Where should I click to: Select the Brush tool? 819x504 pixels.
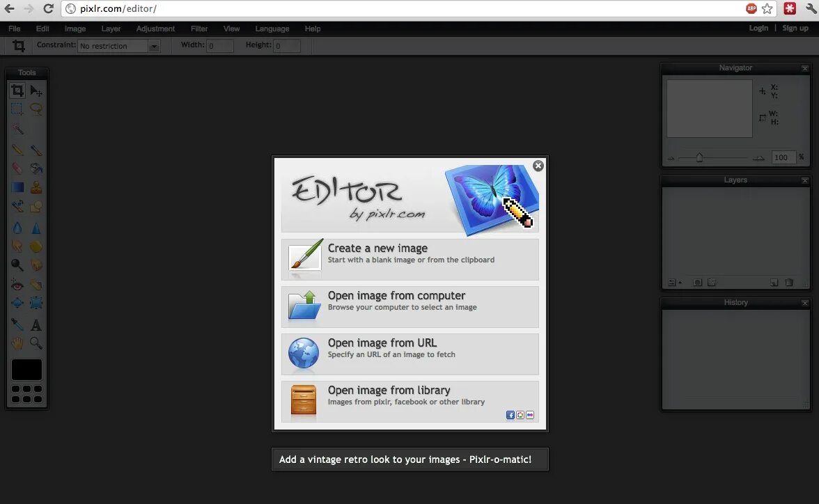(36, 150)
